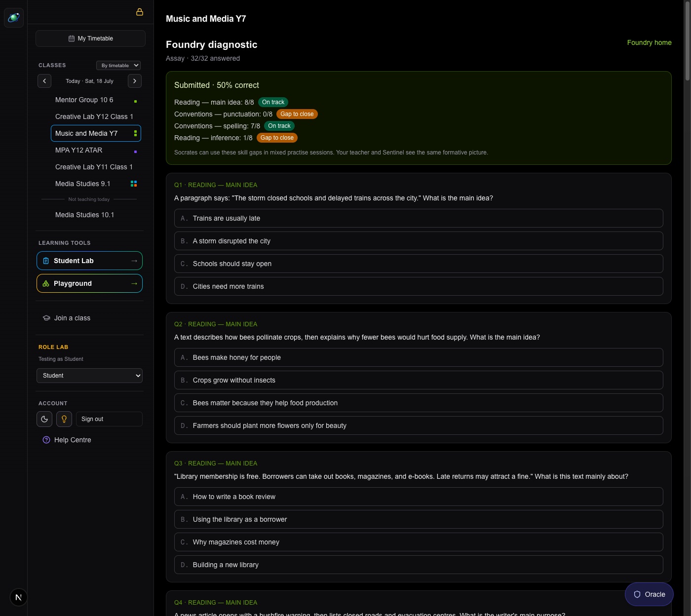
Task: Select Q1 option C 'Schools should stay open'
Action: tap(419, 264)
